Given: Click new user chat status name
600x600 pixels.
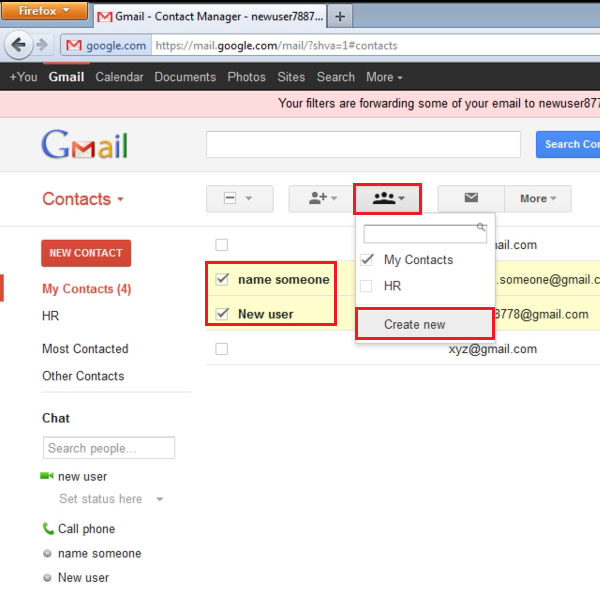Looking at the screenshot, I should [82, 477].
